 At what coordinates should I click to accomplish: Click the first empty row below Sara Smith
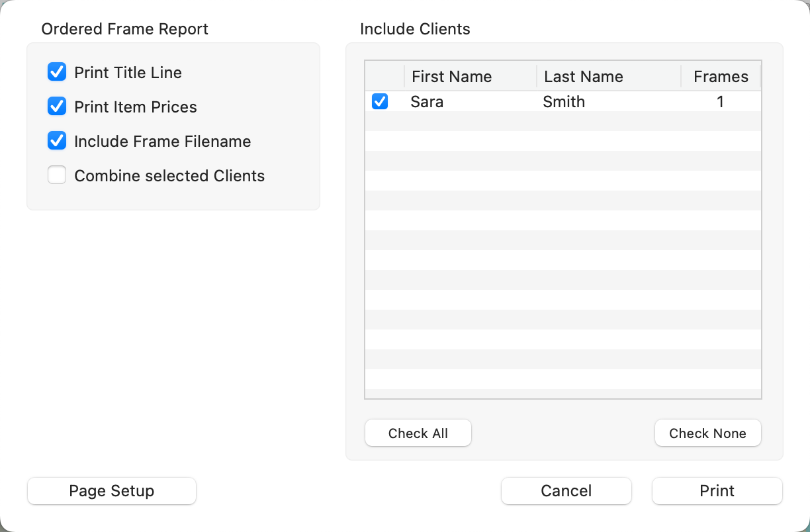[x=562, y=121]
